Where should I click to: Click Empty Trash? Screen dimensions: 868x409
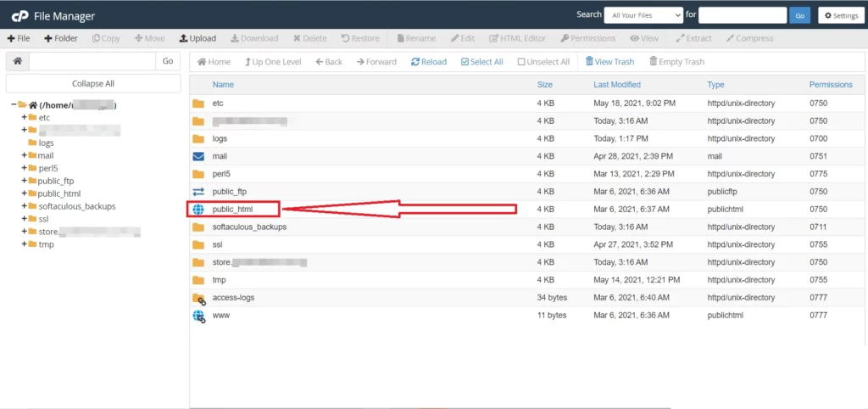click(x=676, y=61)
